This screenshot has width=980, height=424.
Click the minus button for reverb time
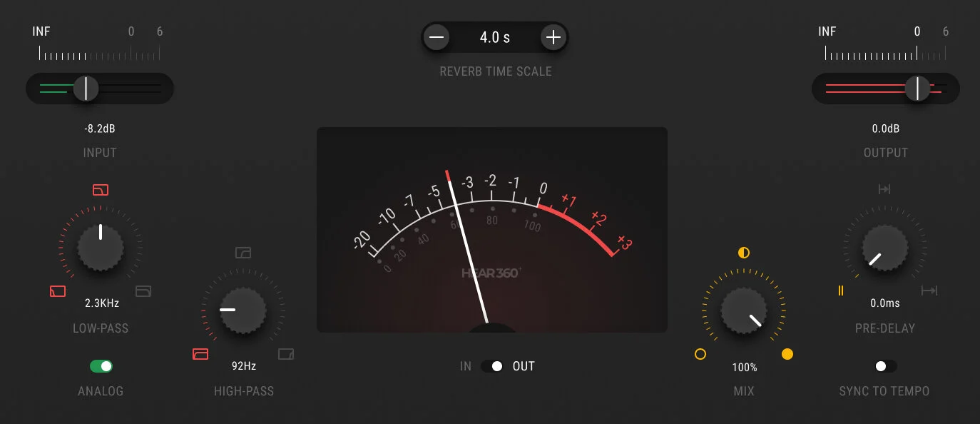pyautogui.click(x=437, y=37)
